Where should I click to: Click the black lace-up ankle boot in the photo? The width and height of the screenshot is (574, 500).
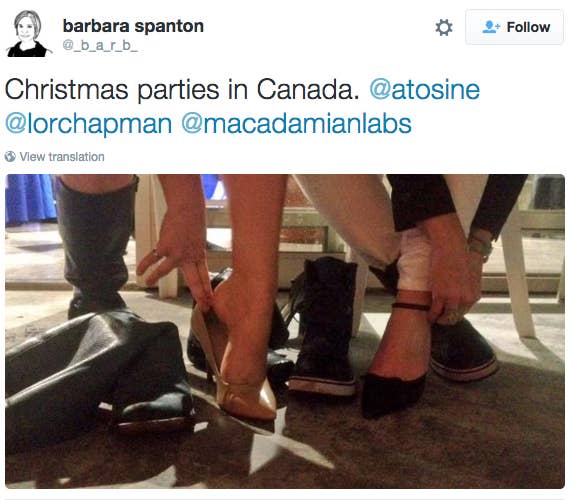(x=324, y=326)
